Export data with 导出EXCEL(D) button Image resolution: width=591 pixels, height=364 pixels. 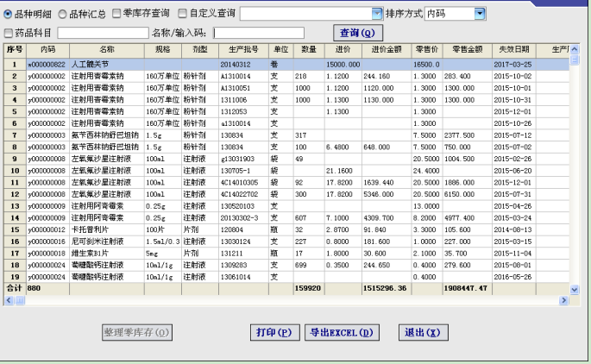click(x=343, y=332)
